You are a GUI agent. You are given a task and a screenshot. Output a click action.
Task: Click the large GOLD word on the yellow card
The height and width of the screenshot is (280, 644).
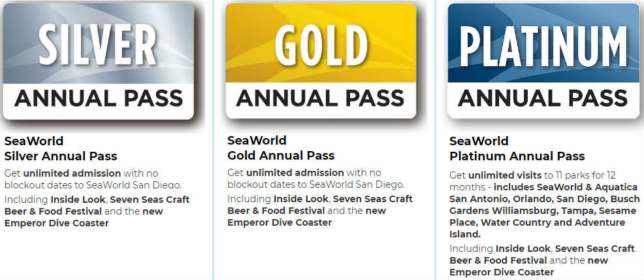pos(321,45)
